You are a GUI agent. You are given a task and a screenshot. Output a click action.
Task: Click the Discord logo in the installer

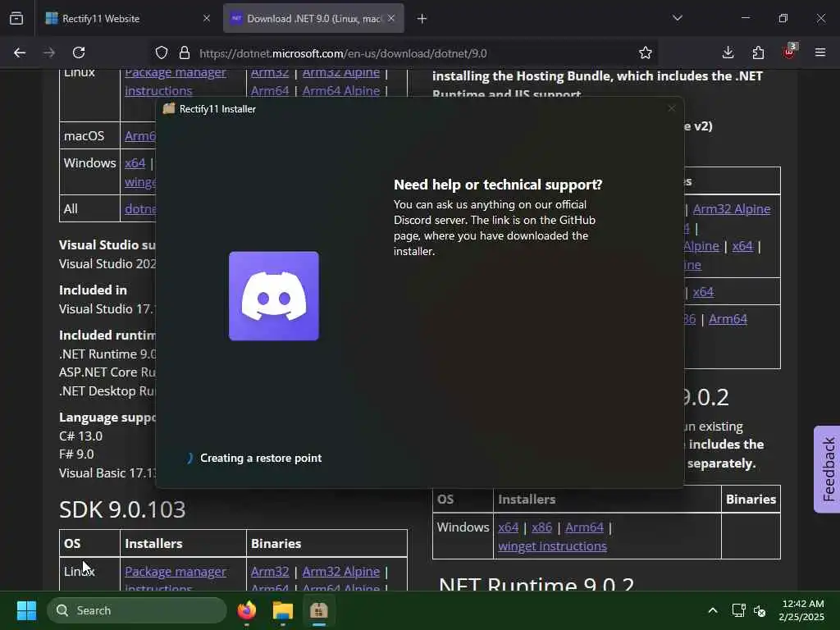(x=274, y=296)
